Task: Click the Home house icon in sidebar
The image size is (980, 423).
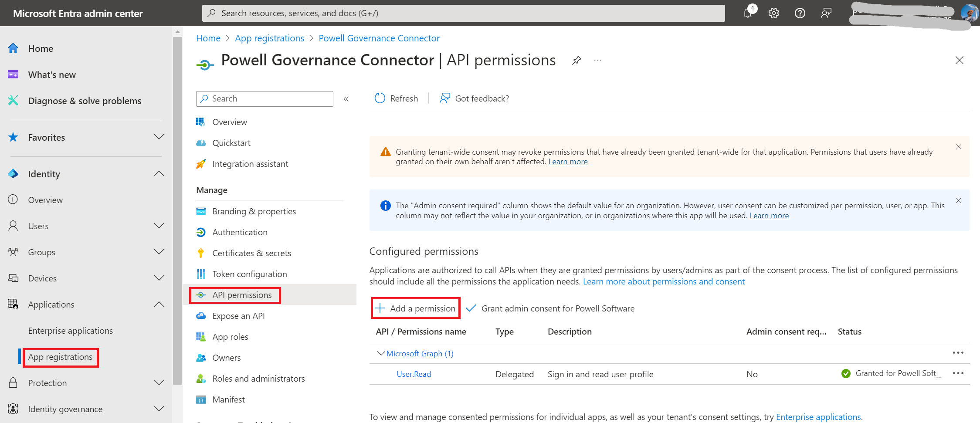Action: coord(13,48)
